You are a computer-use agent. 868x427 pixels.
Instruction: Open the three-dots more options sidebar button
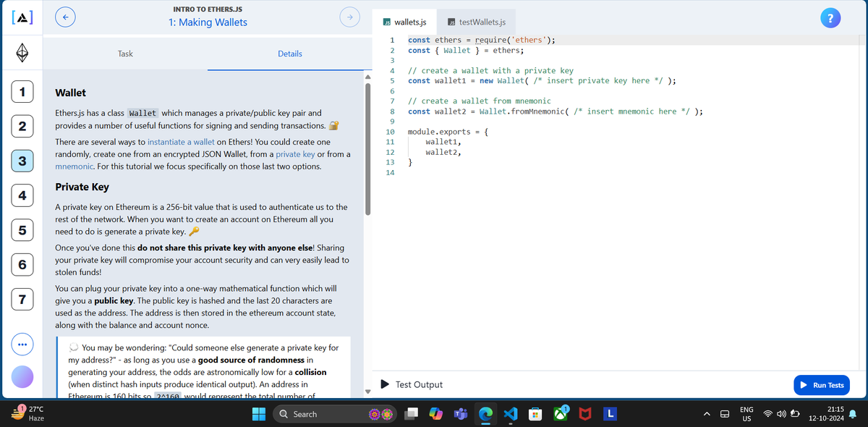pyautogui.click(x=22, y=343)
